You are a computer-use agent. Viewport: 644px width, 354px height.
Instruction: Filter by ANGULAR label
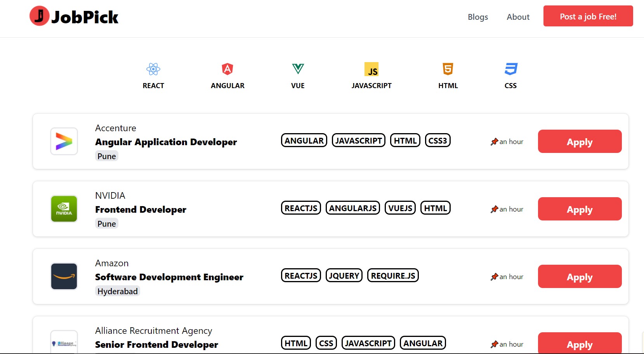[227, 86]
